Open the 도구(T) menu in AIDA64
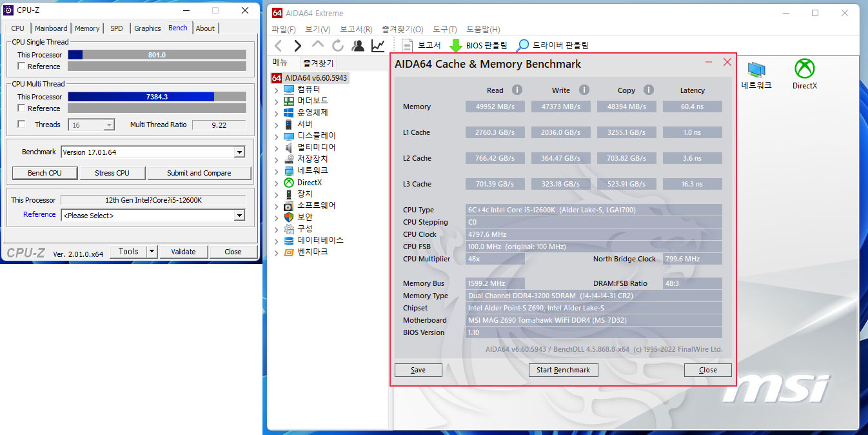Image resolution: width=868 pixels, height=435 pixels. point(445,29)
